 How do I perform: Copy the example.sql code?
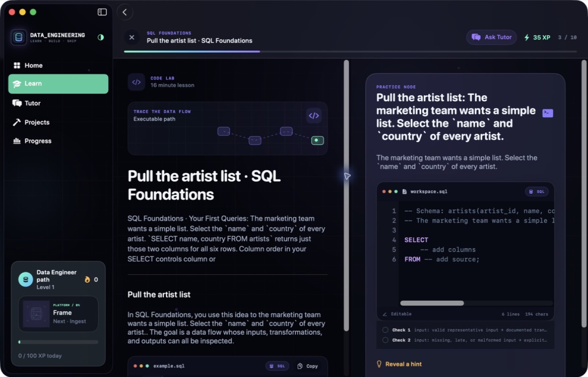pyautogui.click(x=307, y=366)
